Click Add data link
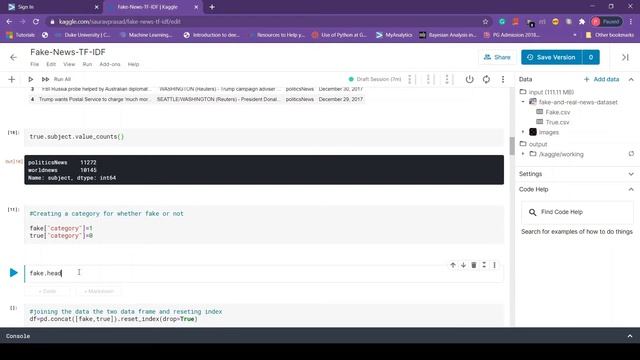 (601, 79)
